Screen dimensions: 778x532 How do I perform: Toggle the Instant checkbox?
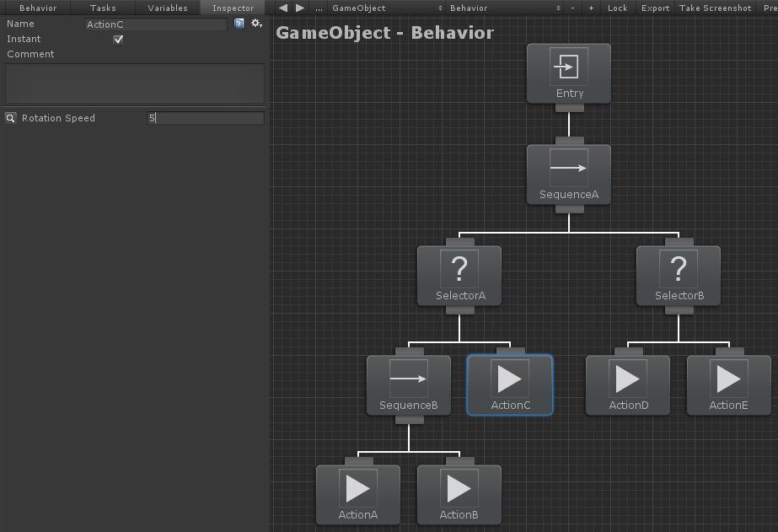click(x=118, y=40)
